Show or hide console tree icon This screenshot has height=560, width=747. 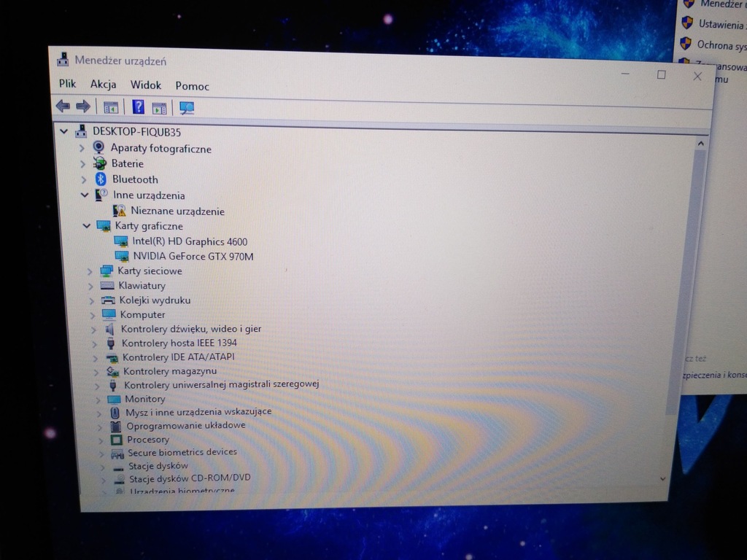pyautogui.click(x=111, y=108)
